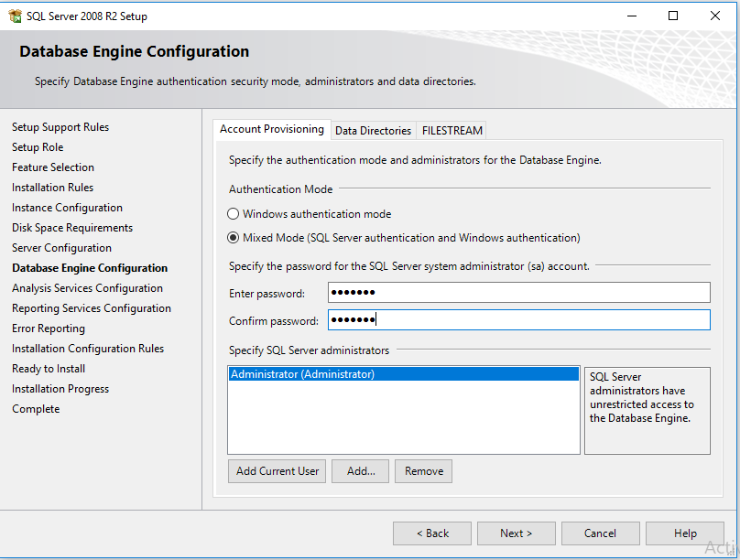Screen dimensions: 740x560
Task: Click the administrators unrestricted access description box
Action: tap(647, 411)
